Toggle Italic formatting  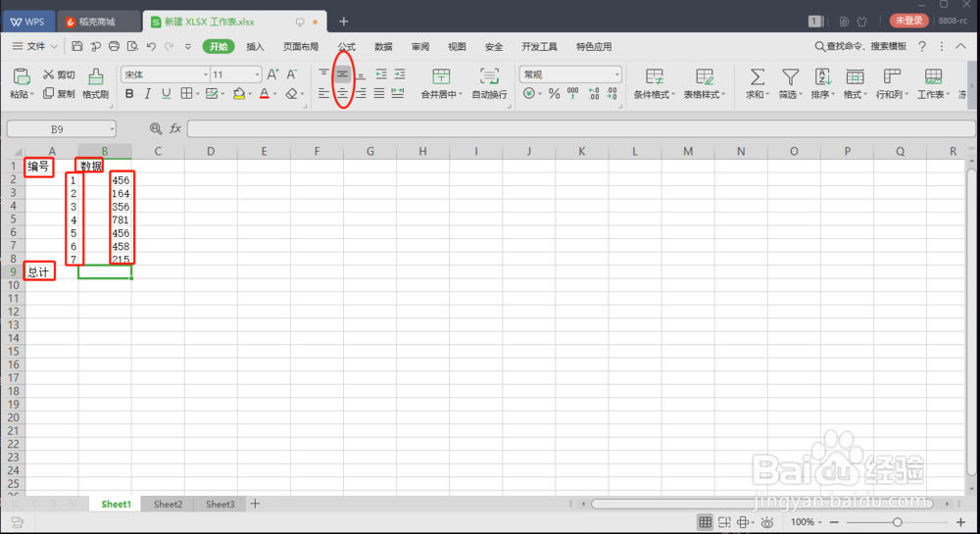click(148, 94)
